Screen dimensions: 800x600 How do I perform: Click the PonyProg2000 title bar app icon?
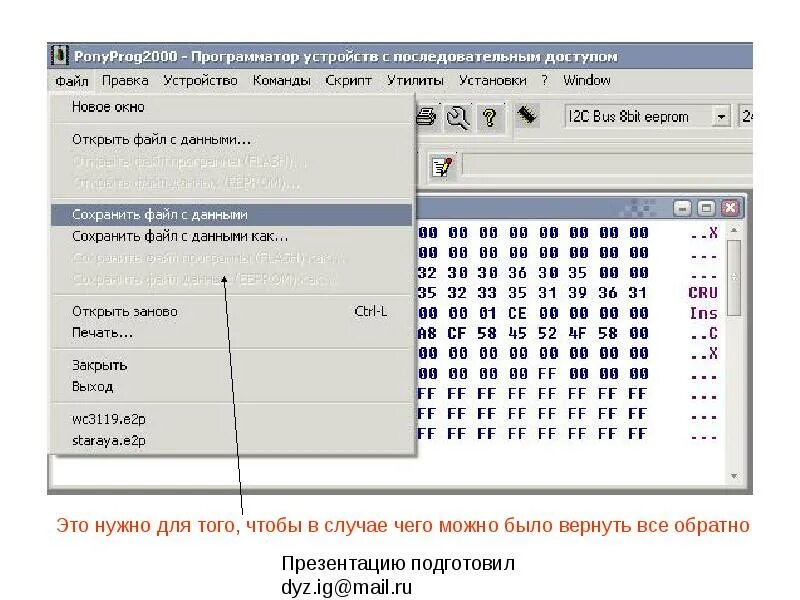[x=59, y=56]
